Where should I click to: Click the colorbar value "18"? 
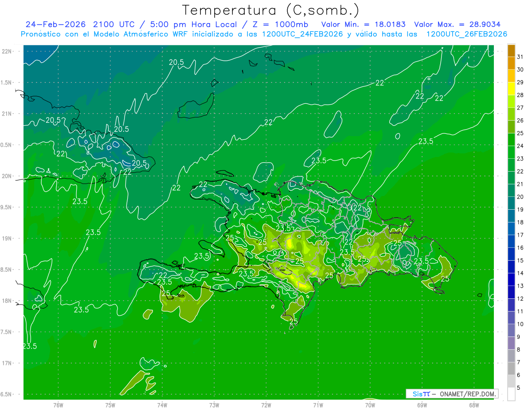tap(520, 222)
